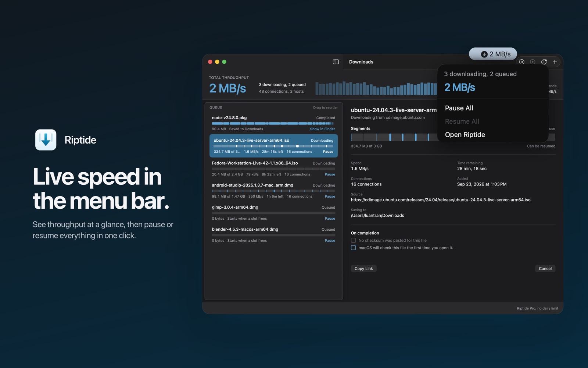The width and height of the screenshot is (588, 368).
Task: Click the Downloading from cdimage.ubuntu.com text
Action: pos(388,118)
